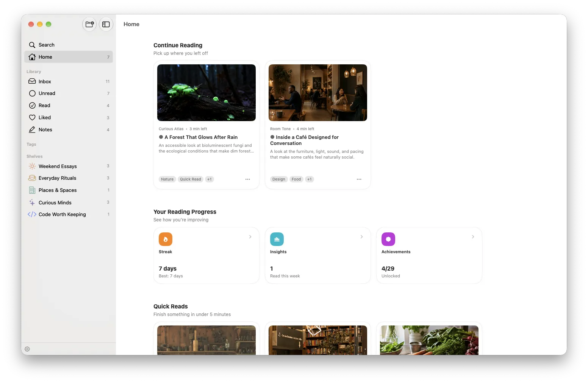
Task: Show Unread articles
Action: click(x=69, y=93)
